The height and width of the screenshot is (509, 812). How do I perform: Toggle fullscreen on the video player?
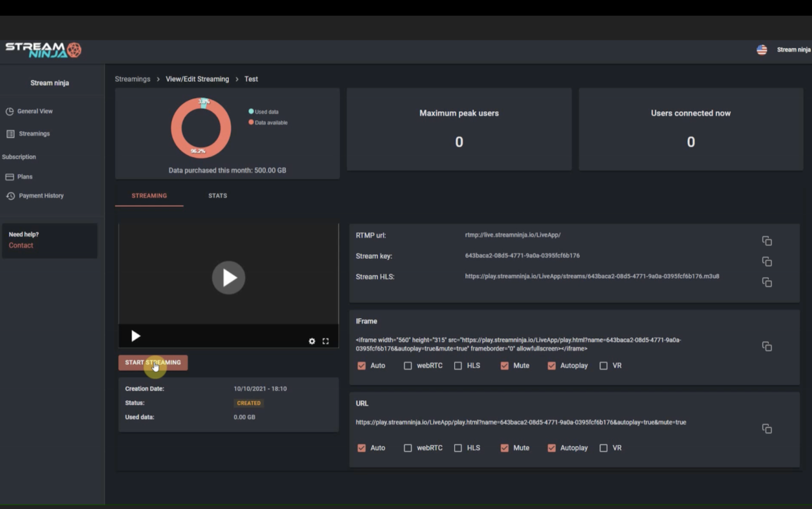326,341
